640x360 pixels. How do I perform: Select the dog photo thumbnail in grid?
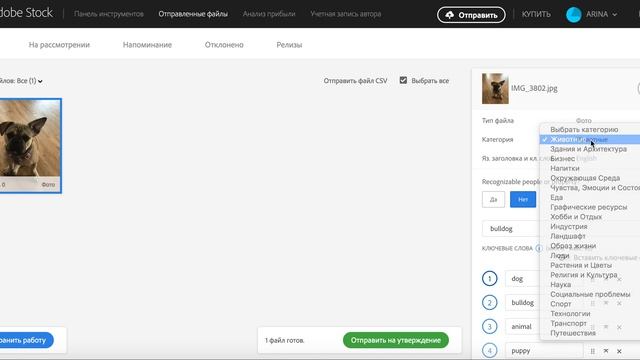30,145
